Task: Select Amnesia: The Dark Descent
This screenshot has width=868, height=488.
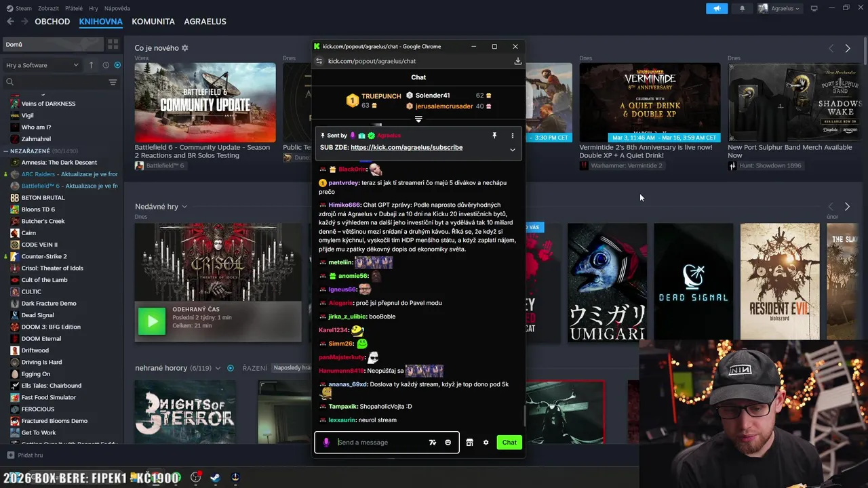Action: click(59, 163)
